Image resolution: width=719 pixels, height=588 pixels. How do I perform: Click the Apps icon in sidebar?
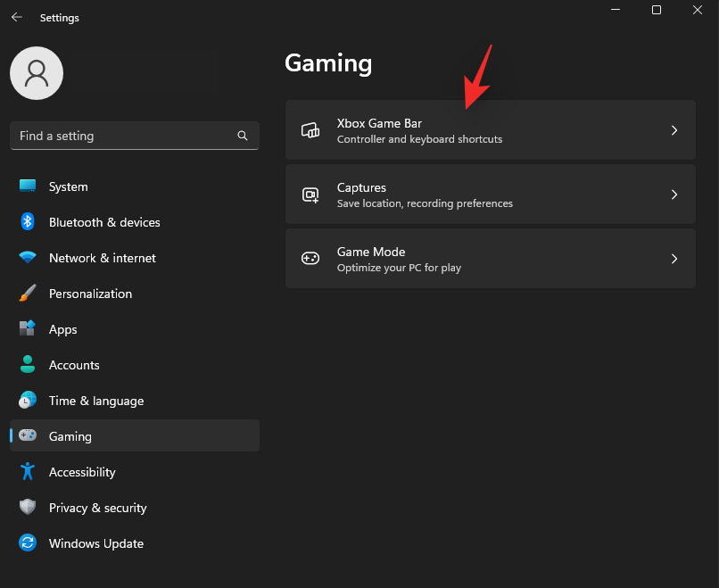(27, 329)
